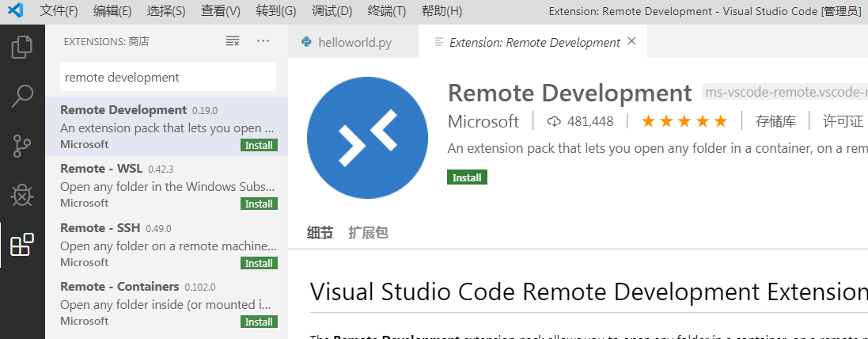Viewport: 868px width, 339px height.
Task: Click the VS Code logo icon
Action: [16, 10]
